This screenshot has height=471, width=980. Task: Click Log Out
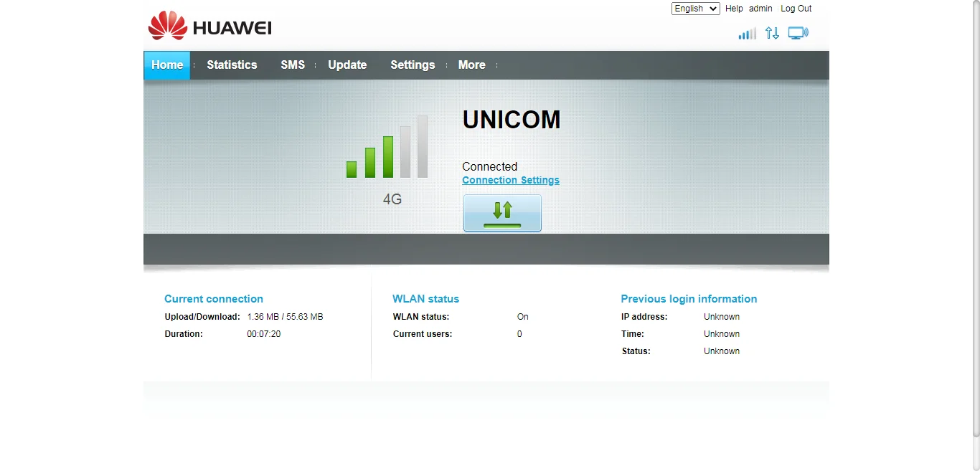pyautogui.click(x=796, y=9)
